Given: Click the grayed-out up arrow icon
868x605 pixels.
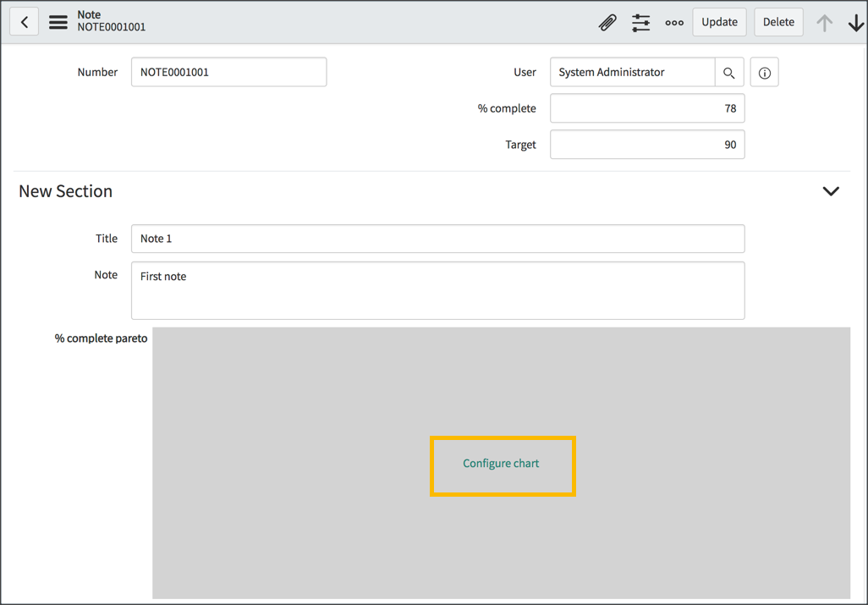Looking at the screenshot, I should pyautogui.click(x=825, y=22).
